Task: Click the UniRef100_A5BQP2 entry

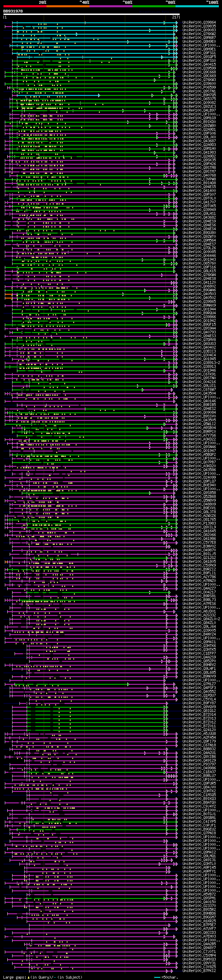Action: [x=199, y=455]
